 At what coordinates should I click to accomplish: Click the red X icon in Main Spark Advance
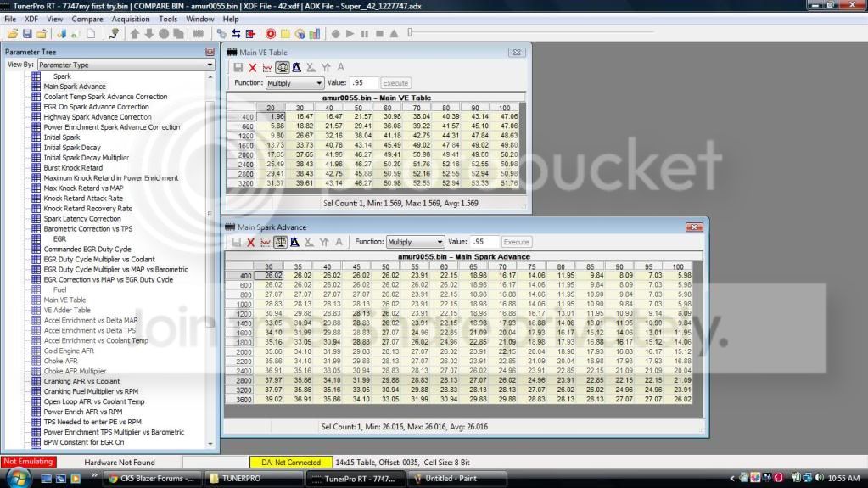tap(251, 242)
